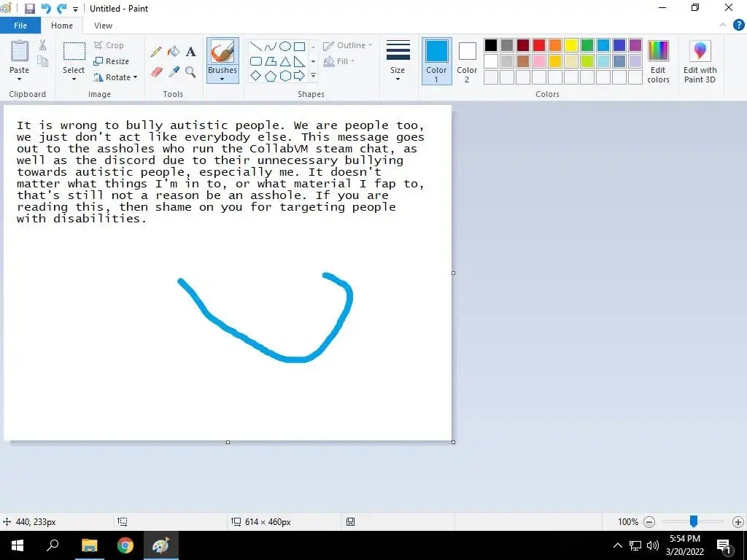Activate Color 1 foreground button
The height and width of the screenshot is (560, 747).
point(436,61)
